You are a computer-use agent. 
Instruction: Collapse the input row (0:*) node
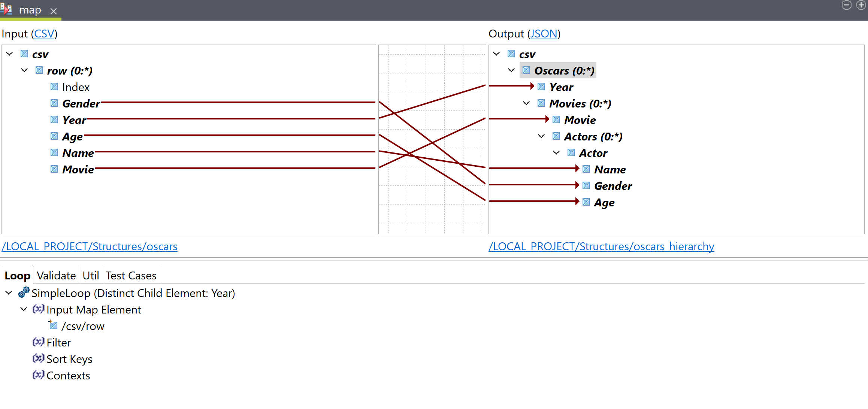25,70
